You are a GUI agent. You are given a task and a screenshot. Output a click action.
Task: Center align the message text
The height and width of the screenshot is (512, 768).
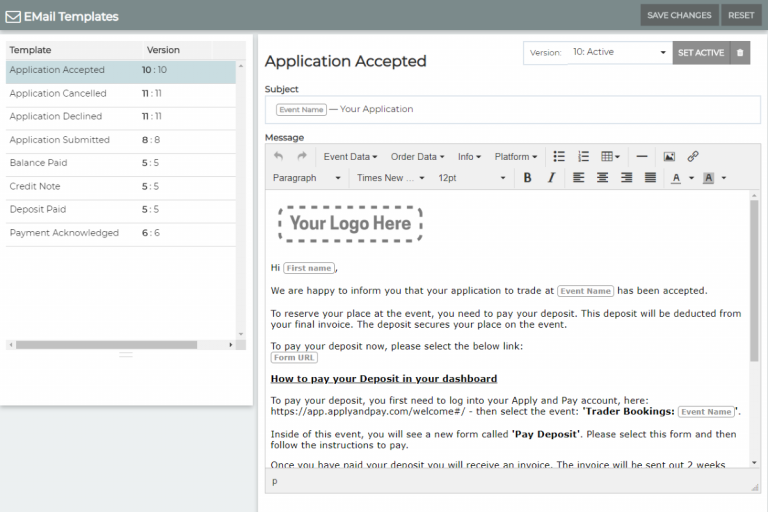point(602,178)
